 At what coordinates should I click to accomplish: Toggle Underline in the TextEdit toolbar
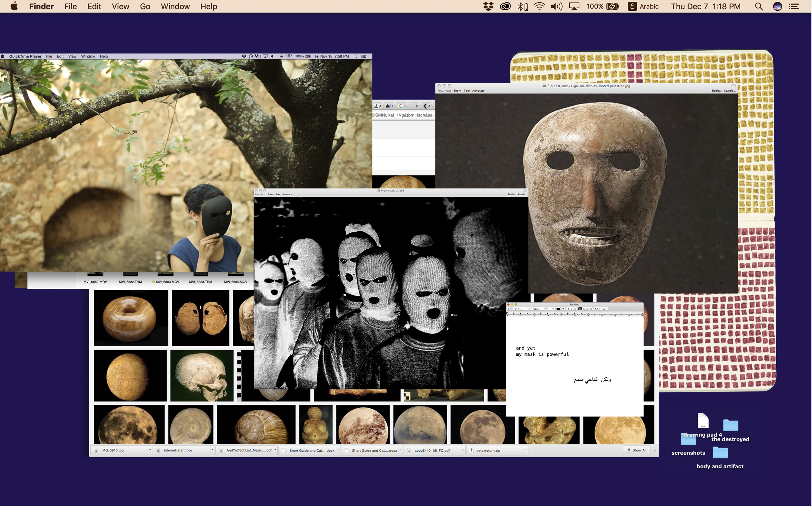pyautogui.click(x=575, y=309)
